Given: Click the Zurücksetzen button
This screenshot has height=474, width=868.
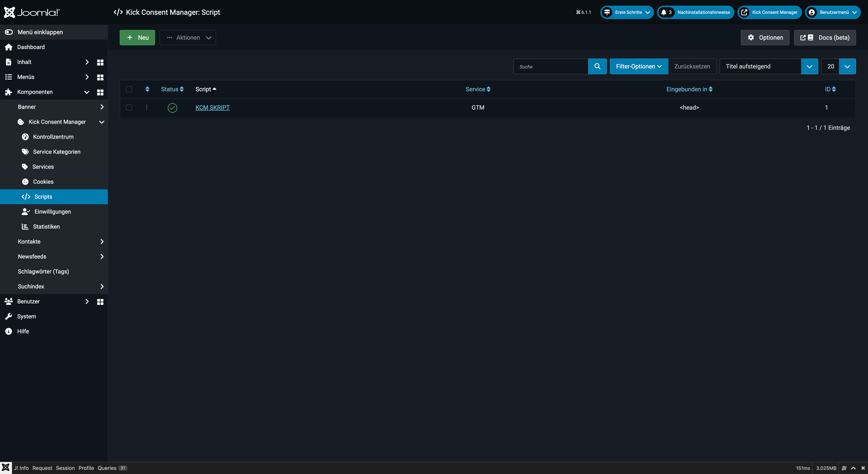Looking at the screenshot, I should 692,66.
